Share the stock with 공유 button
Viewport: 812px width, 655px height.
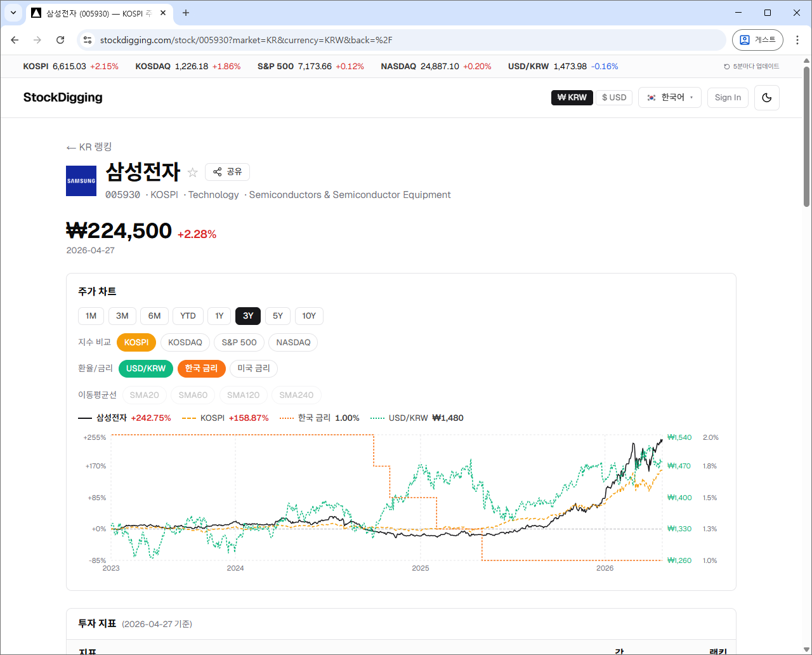[x=227, y=172]
